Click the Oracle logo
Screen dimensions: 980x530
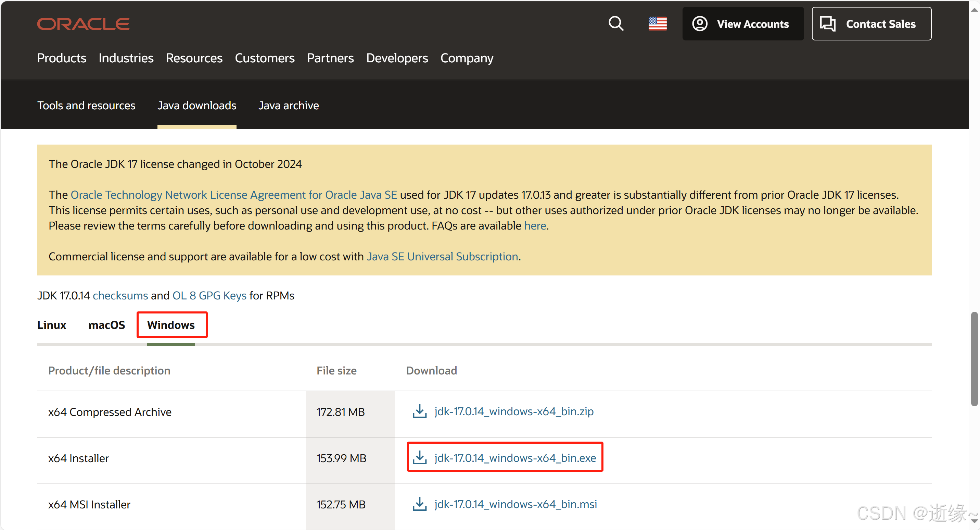[83, 24]
